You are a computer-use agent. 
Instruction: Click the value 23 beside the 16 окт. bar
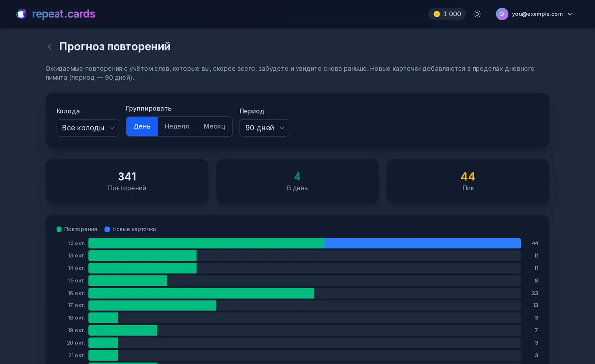pos(535,293)
